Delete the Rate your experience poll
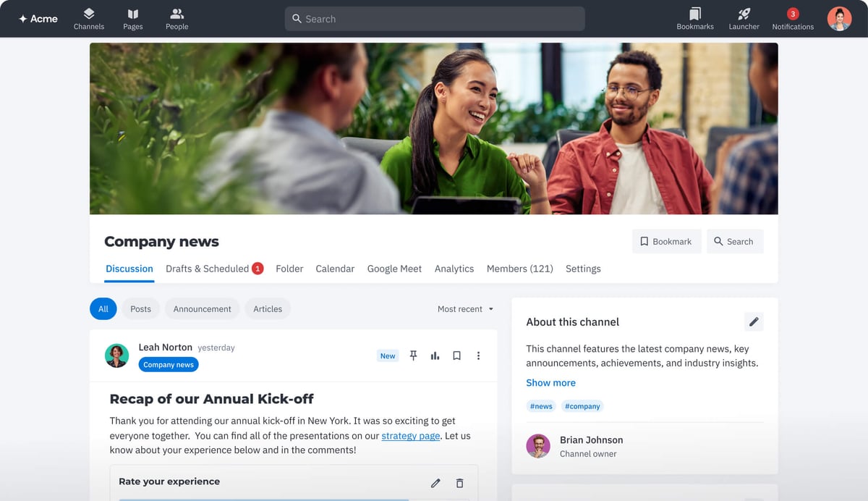The height and width of the screenshot is (501, 868). [x=459, y=483]
